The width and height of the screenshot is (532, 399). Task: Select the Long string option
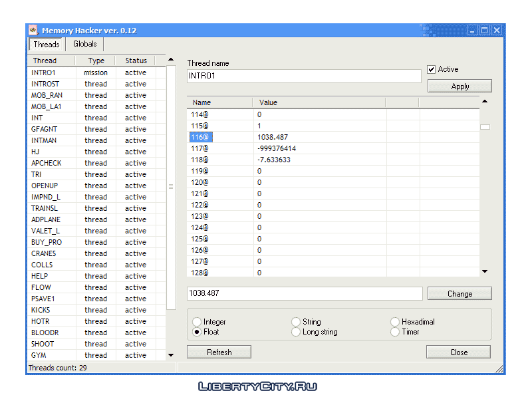pyautogui.click(x=296, y=332)
